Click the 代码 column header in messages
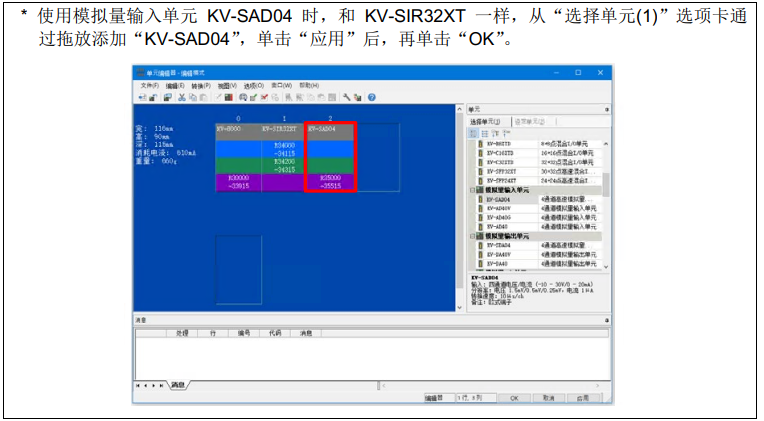The width and height of the screenshot is (764, 421). (x=275, y=333)
